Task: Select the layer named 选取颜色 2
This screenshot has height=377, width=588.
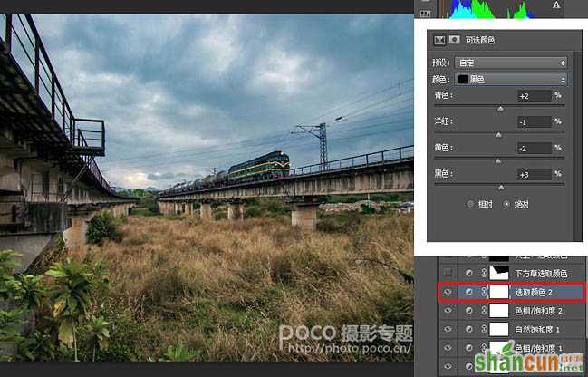Action: (x=534, y=292)
